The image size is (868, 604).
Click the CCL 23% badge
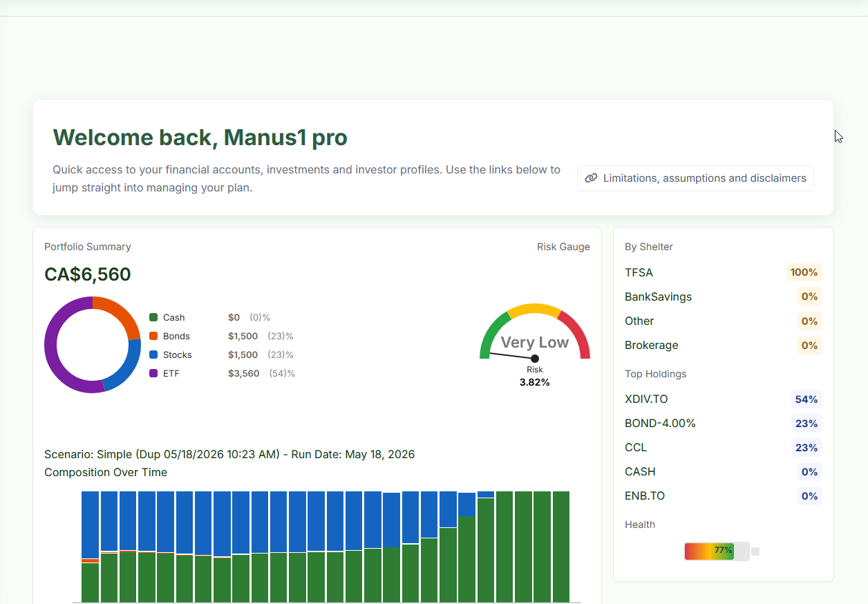(x=806, y=448)
